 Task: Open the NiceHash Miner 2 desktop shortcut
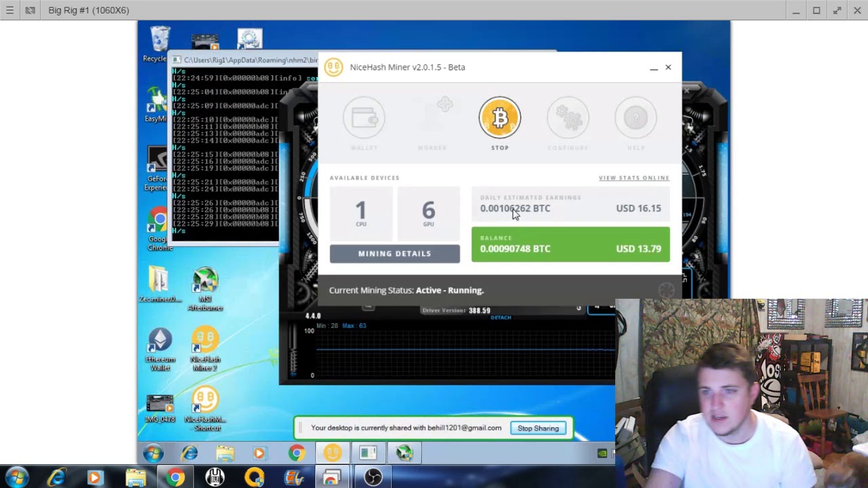click(x=205, y=350)
